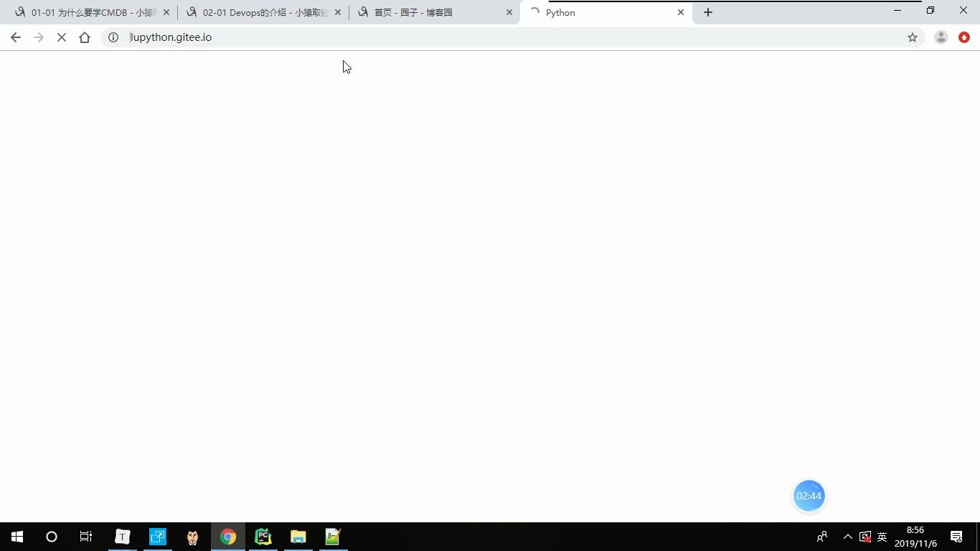Open PyCharm from the taskbar
Image resolution: width=980 pixels, height=551 pixels.
pyautogui.click(x=263, y=537)
